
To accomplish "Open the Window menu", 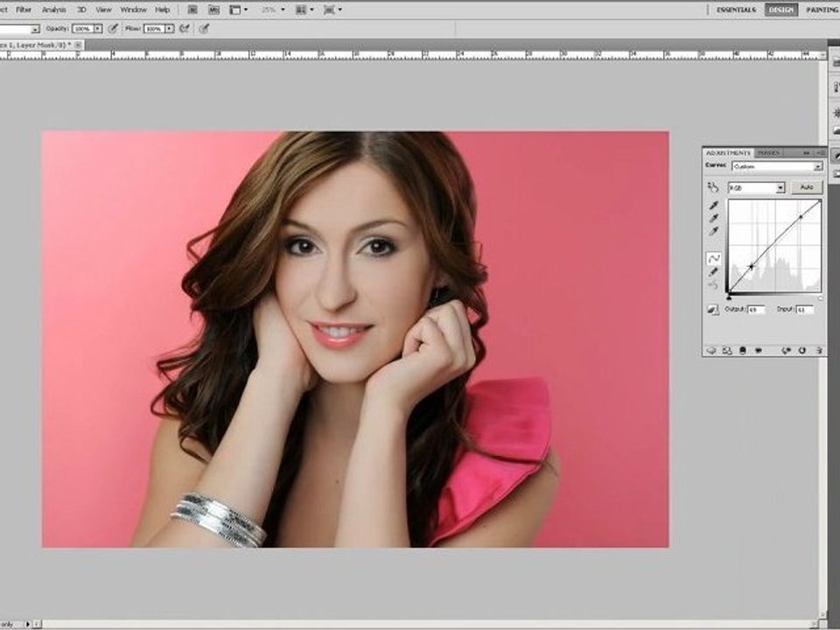I will (x=133, y=10).
